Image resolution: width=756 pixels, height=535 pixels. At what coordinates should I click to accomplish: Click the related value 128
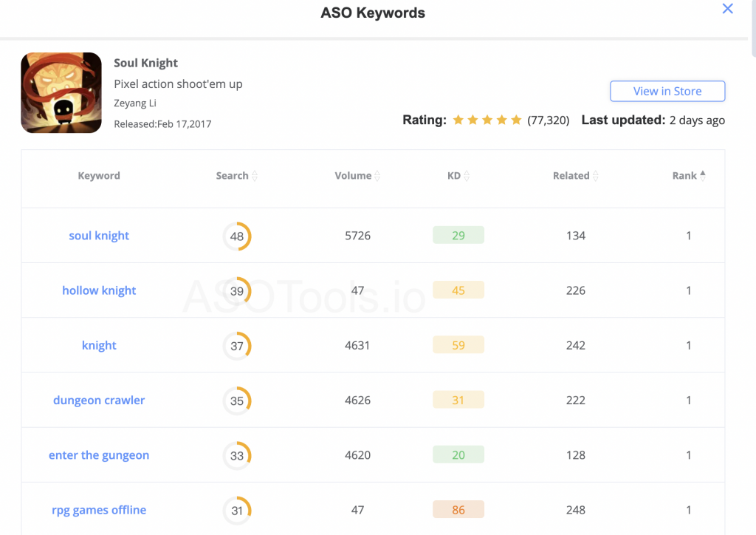(x=576, y=455)
